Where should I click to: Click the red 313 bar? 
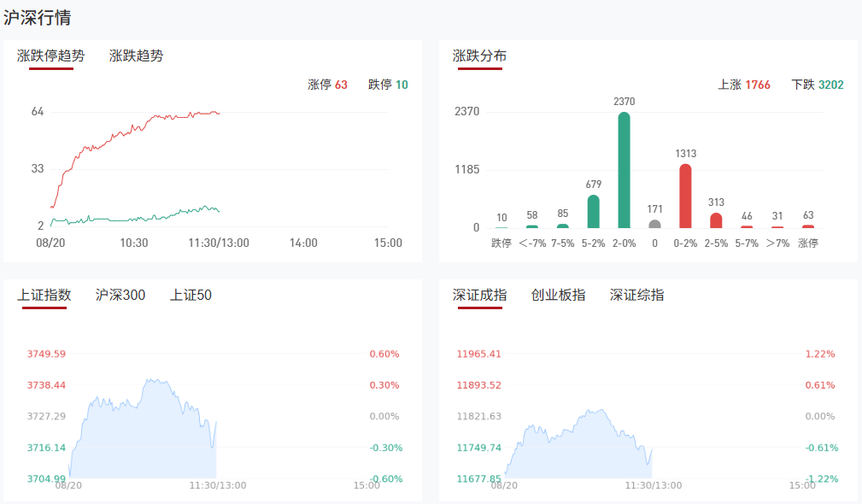point(716,220)
